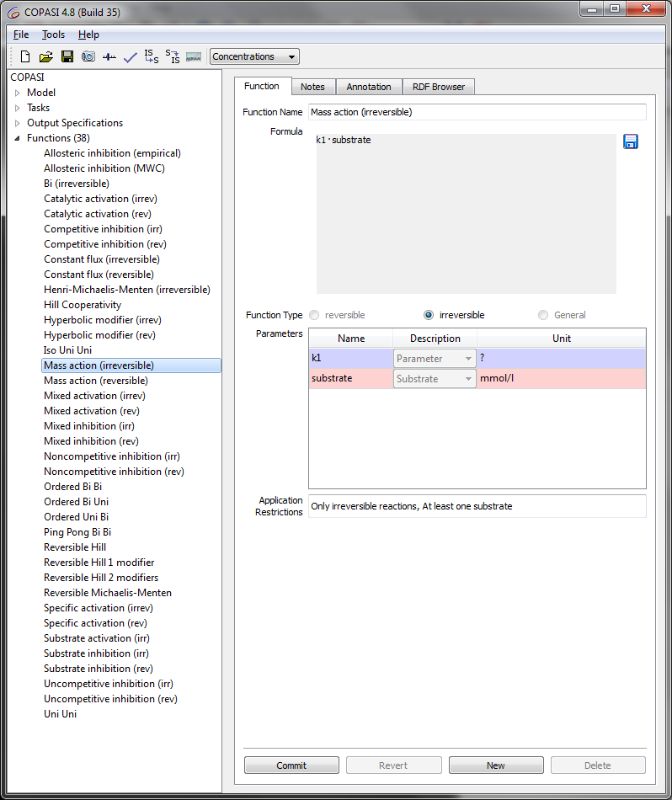Click the Save floppy disk toolbar icon
The image size is (672, 800).
67,57
